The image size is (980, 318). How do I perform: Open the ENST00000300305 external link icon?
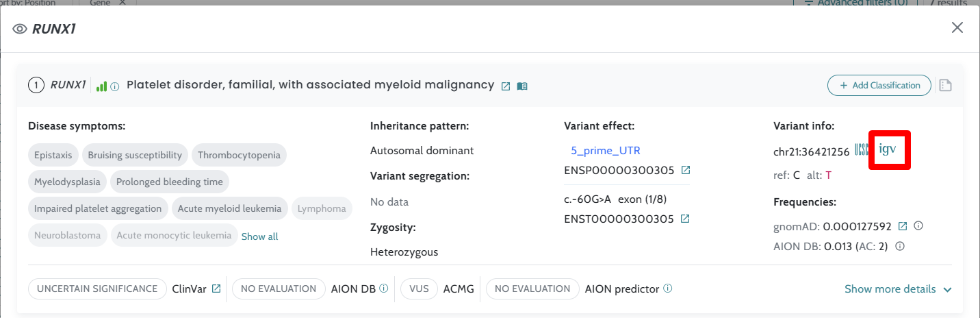(684, 219)
